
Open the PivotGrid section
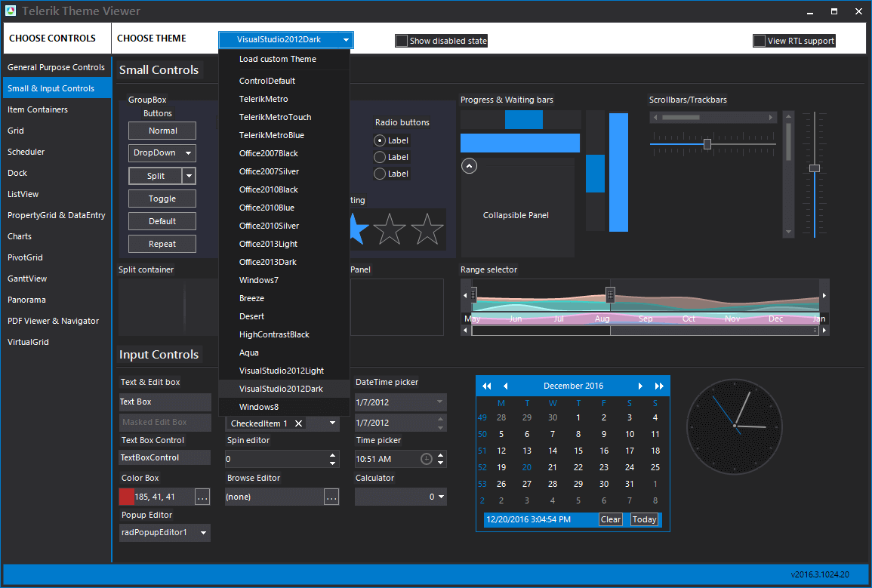click(x=56, y=257)
